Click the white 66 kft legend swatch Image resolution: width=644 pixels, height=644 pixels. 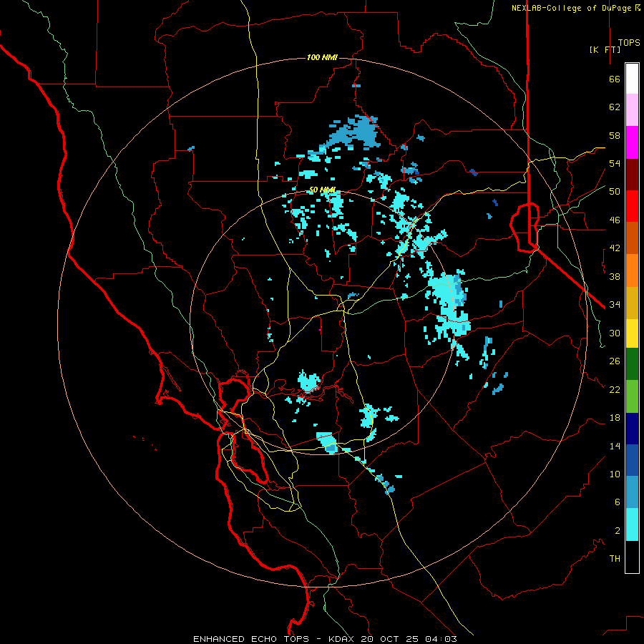tap(632, 79)
